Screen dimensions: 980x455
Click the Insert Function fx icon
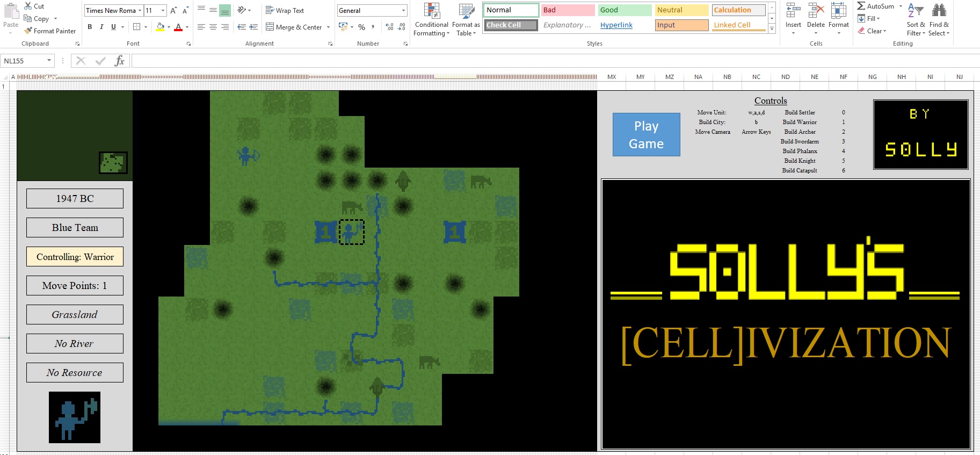click(x=119, y=61)
